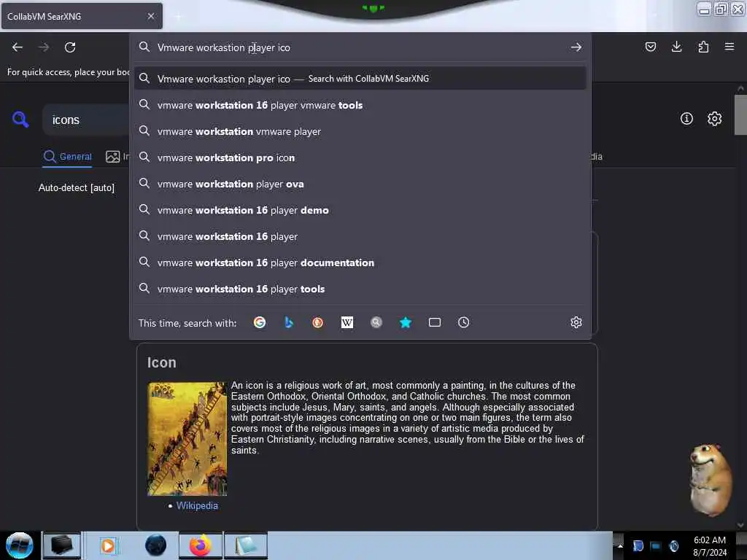Viewport: 747px width, 560px height.
Task: Switch to the Images search category
Action: [x=117, y=156]
